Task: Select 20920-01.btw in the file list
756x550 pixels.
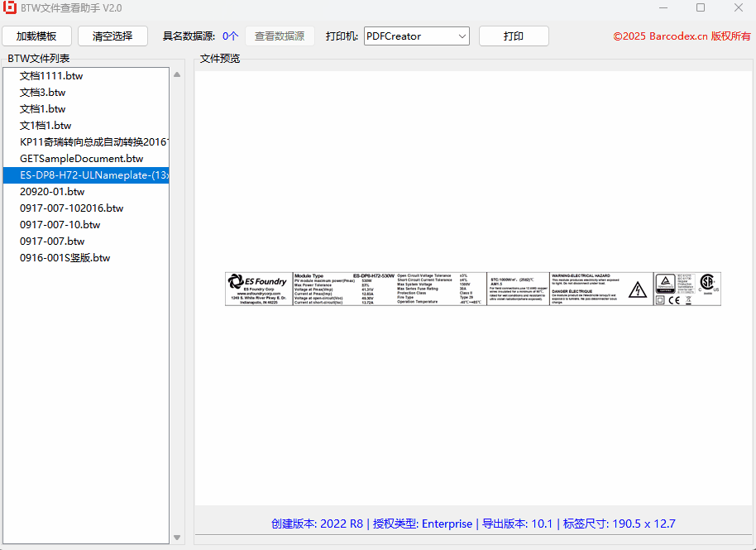Action: coord(86,191)
